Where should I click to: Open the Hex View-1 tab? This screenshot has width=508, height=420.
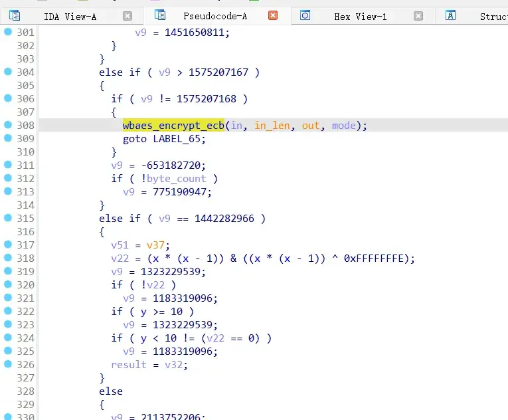pyautogui.click(x=361, y=16)
